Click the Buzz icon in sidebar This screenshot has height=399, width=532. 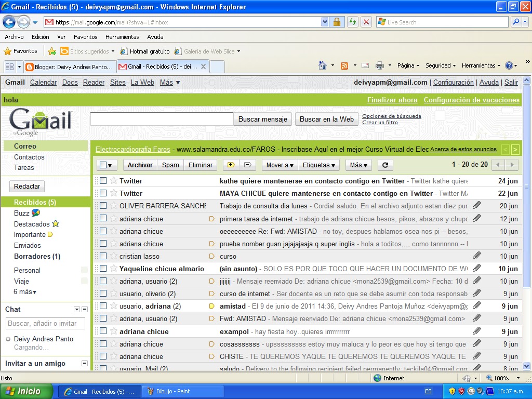pos(36,212)
